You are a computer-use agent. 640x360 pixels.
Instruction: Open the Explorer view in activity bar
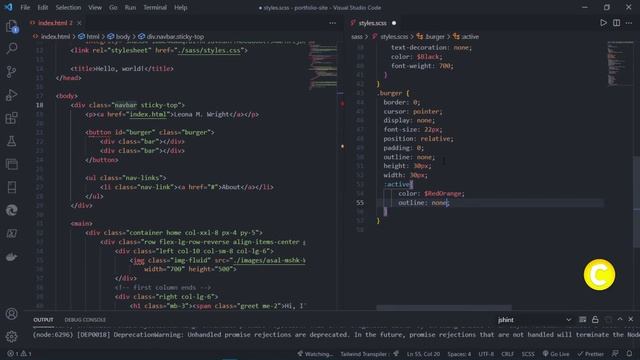11,27
